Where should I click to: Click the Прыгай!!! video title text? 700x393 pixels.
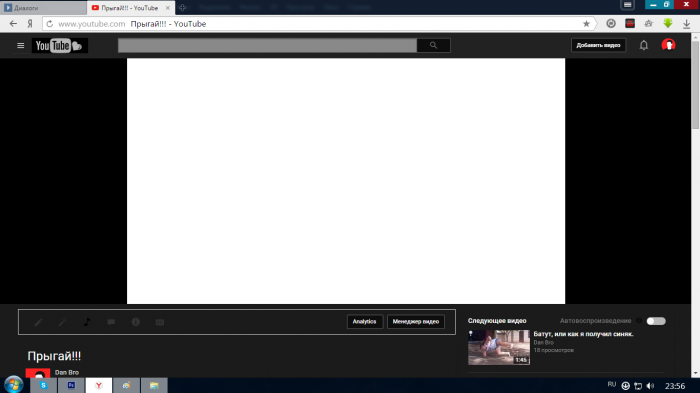[54, 356]
